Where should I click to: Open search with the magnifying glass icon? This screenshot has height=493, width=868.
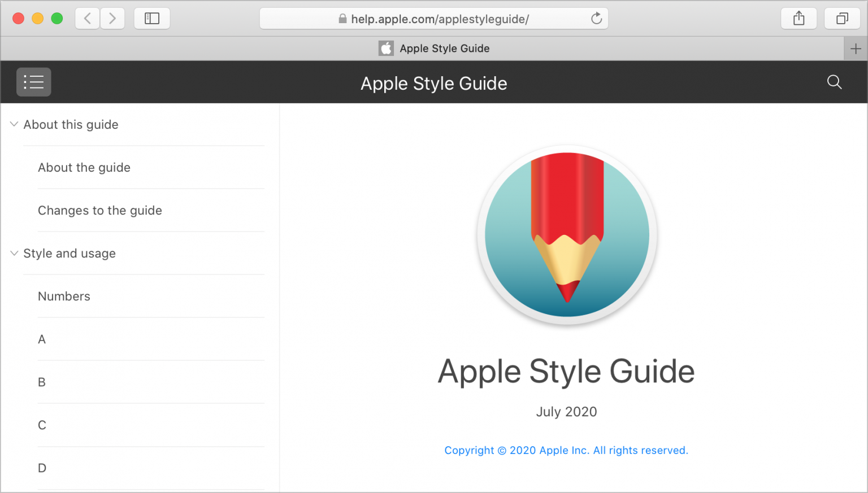[x=834, y=82]
